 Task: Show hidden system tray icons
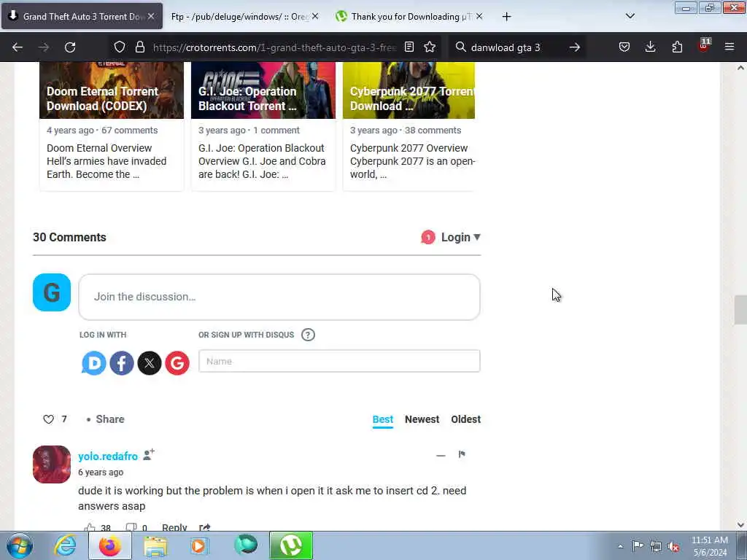pos(620,547)
